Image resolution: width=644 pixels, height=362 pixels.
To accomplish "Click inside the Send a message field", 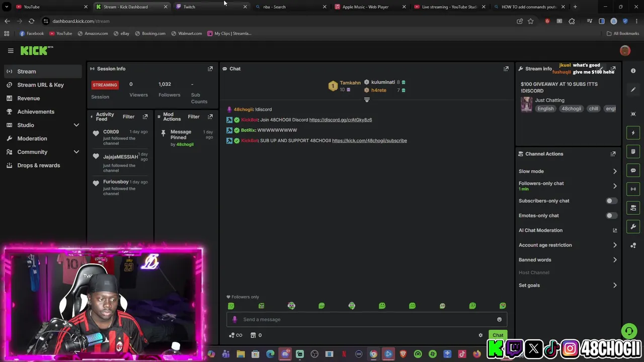I will [x=367, y=319].
